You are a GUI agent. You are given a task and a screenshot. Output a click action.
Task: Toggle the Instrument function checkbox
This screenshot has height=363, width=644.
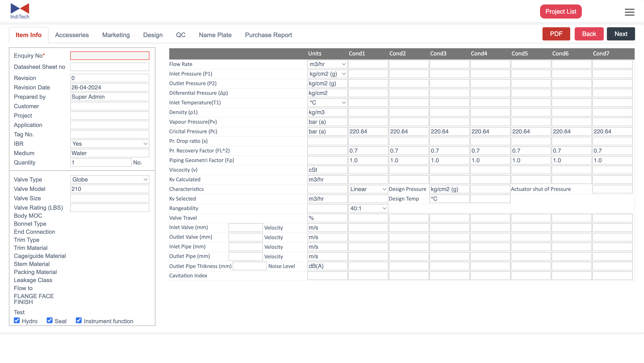[78, 320]
